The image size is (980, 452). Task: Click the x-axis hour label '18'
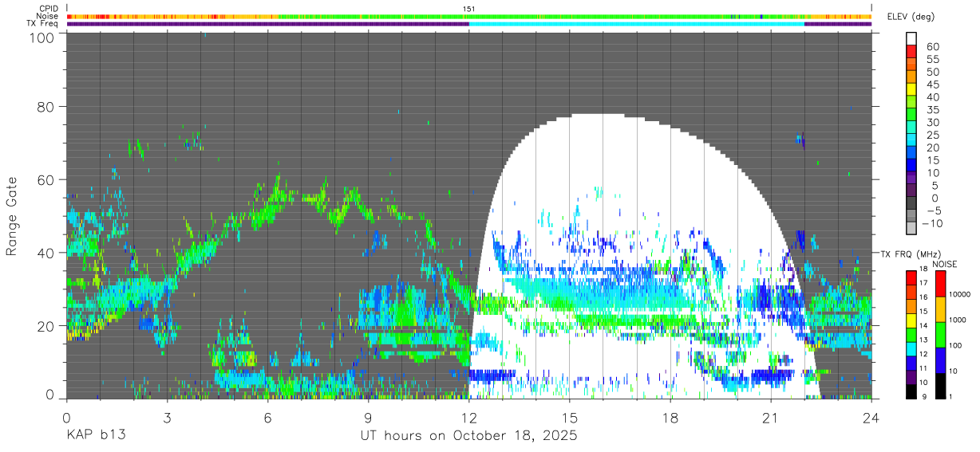coord(670,418)
